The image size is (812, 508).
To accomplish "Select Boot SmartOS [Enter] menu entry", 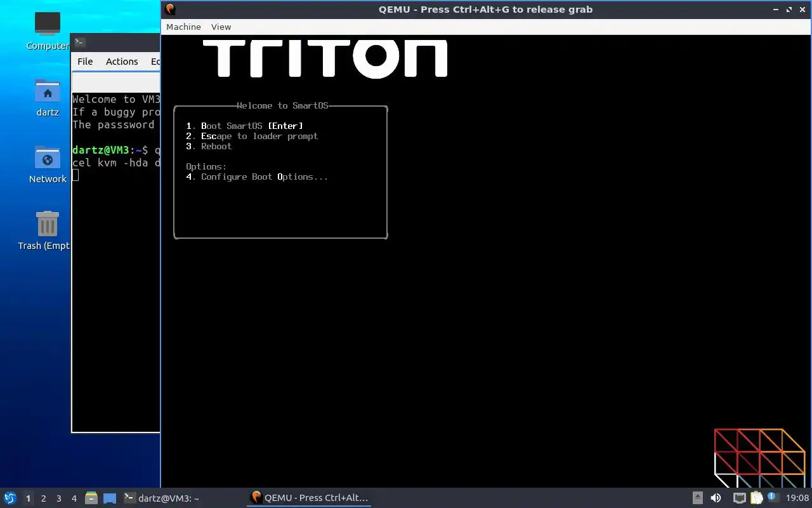I will pos(245,126).
